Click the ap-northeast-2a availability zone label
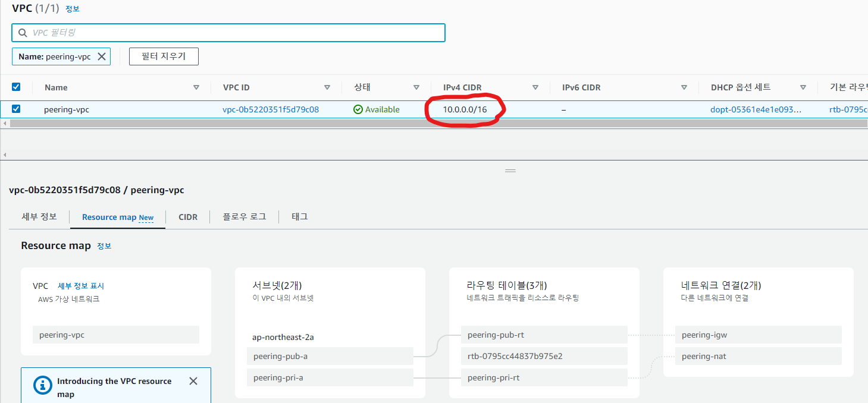Viewport: 868px width, 403px height. pos(283,337)
